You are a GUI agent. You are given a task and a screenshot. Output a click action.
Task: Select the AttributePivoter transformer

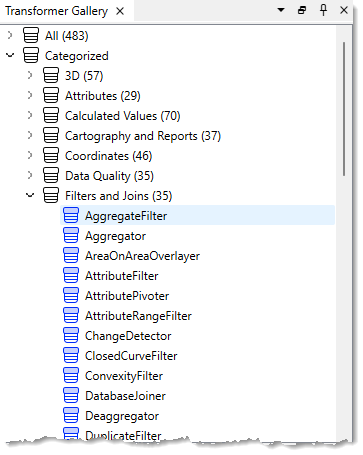pos(127,296)
